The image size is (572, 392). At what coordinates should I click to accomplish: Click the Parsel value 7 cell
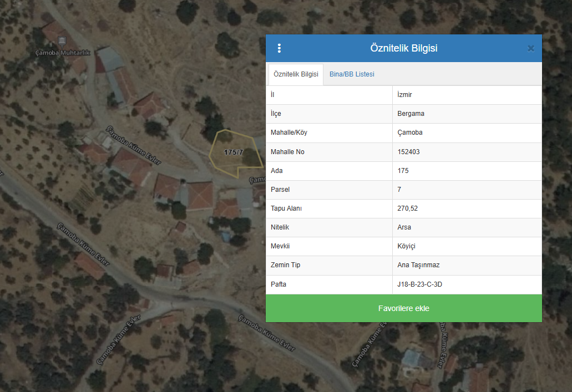[x=399, y=190]
